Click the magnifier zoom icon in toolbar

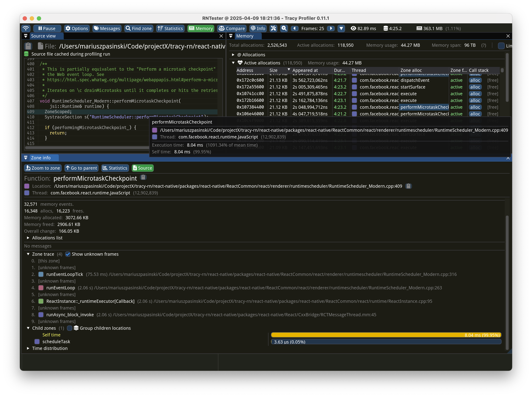(284, 28)
